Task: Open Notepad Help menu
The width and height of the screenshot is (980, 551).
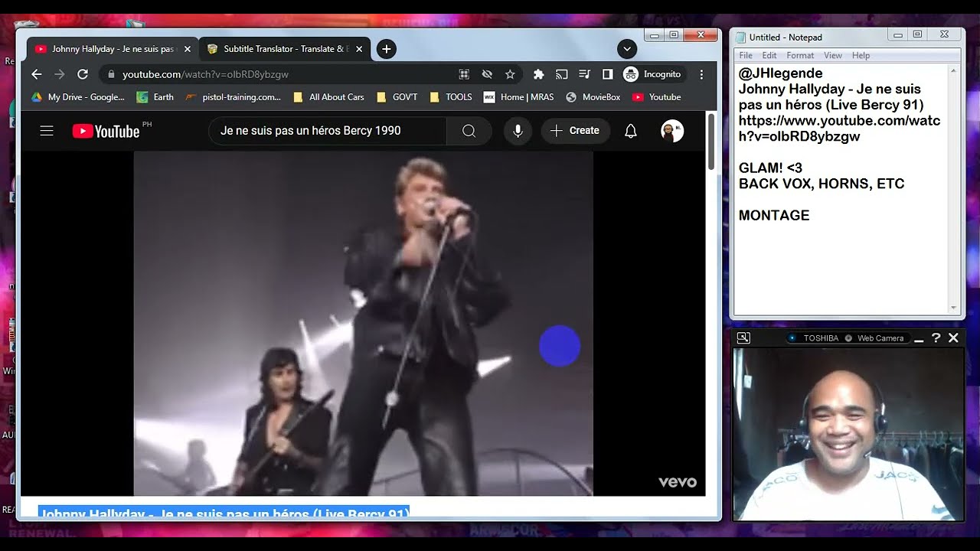Action: 861,55
